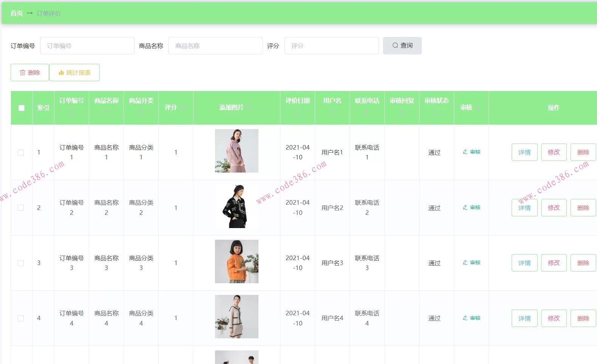Click the 订单评价 breadcrumb item
Viewport: 597px width, 364px height.
point(49,13)
